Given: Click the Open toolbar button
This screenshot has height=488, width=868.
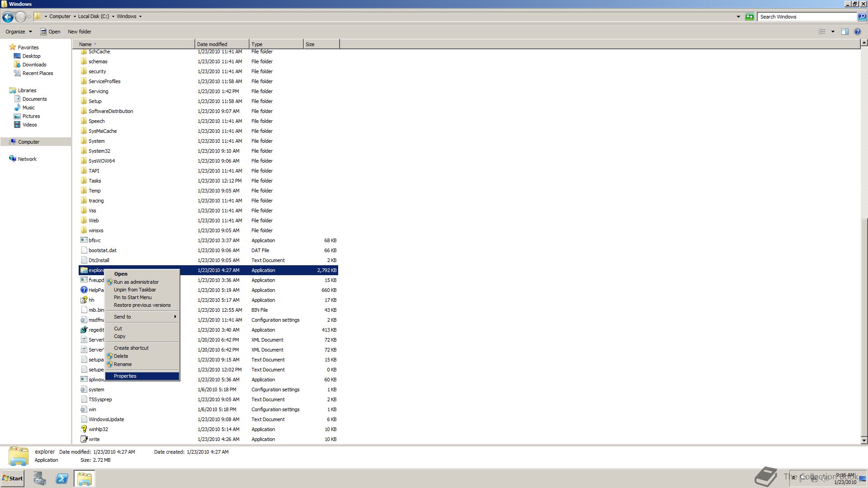Looking at the screenshot, I should point(50,32).
